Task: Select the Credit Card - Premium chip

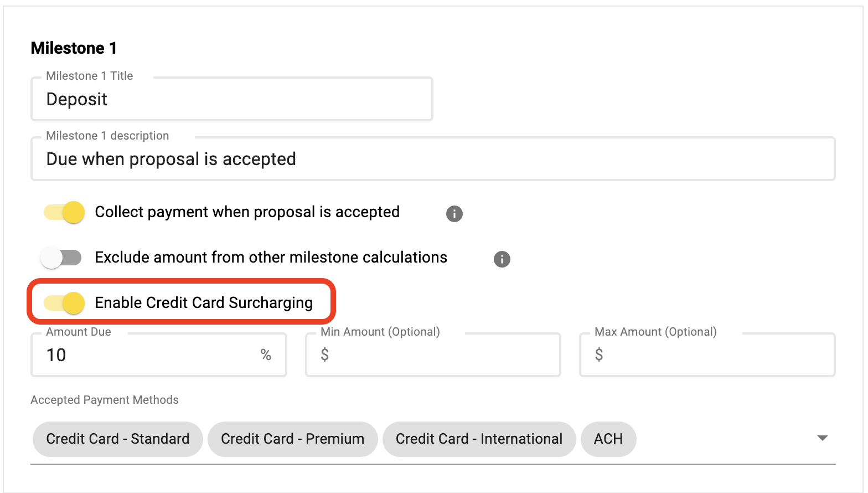Action: [x=292, y=439]
